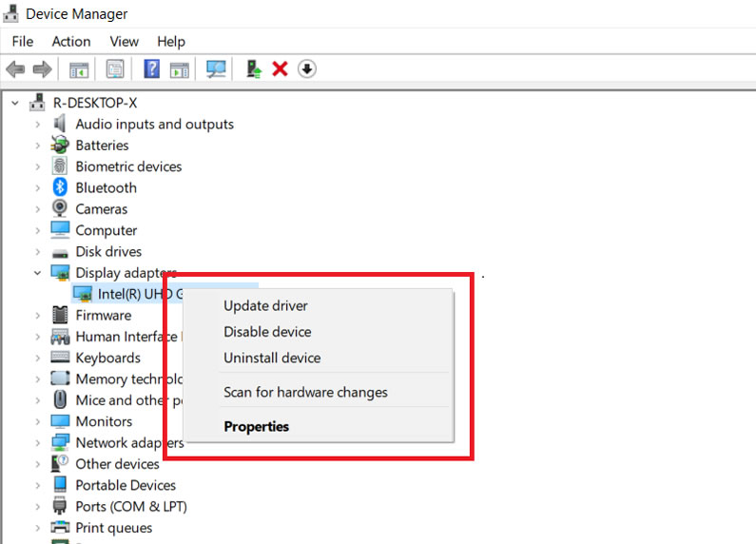This screenshot has height=544, width=756.
Task: Select the Network adapters tree label
Action: click(129, 443)
